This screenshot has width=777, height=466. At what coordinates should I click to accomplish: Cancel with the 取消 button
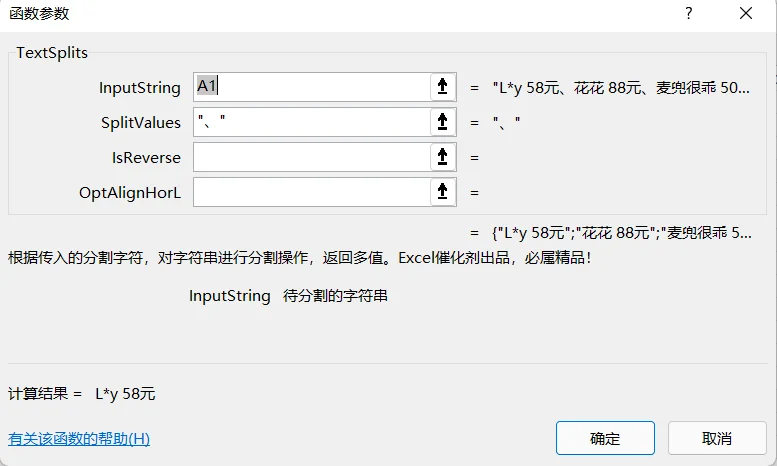tap(717, 438)
